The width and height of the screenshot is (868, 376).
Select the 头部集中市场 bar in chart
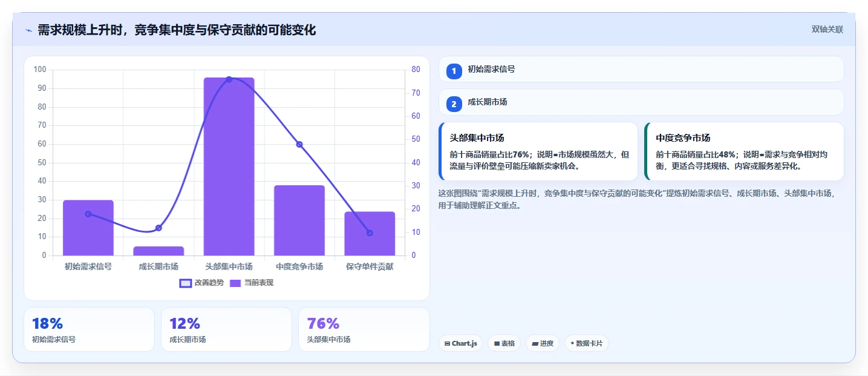tap(229, 167)
